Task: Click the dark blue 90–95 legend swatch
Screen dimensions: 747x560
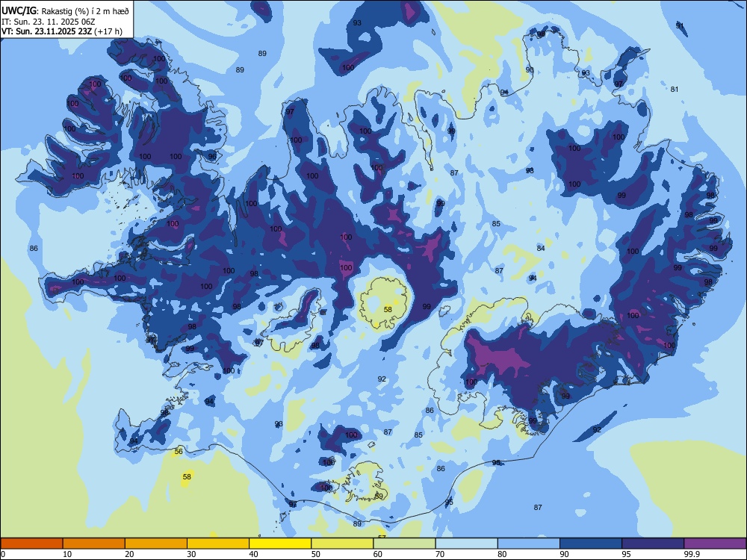Action: point(591,544)
